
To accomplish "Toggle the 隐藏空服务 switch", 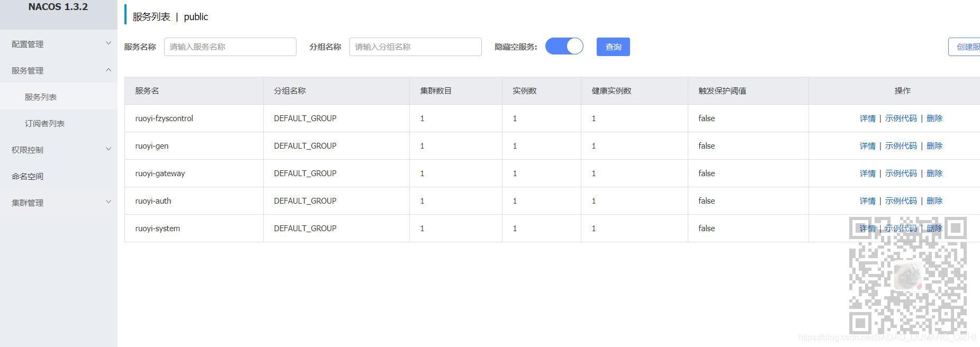I will (564, 47).
